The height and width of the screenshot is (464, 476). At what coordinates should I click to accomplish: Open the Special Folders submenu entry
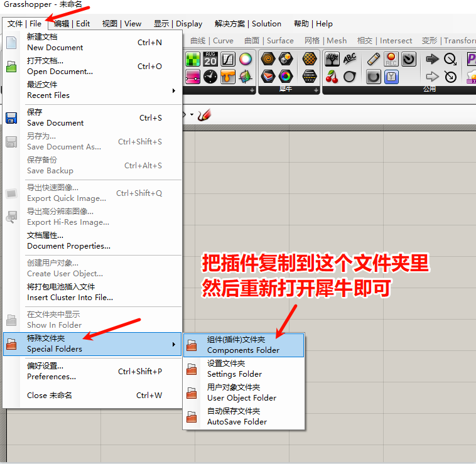pos(93,344)
